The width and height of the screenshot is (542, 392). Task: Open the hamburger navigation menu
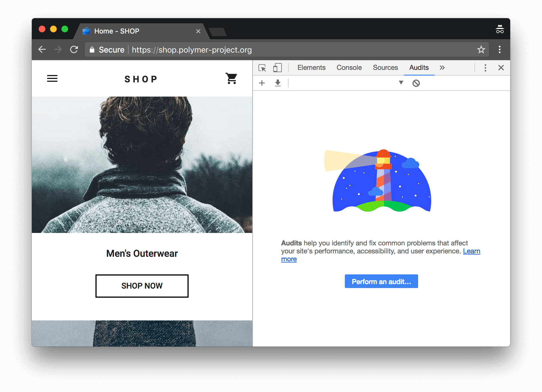[x=52, y=78]
